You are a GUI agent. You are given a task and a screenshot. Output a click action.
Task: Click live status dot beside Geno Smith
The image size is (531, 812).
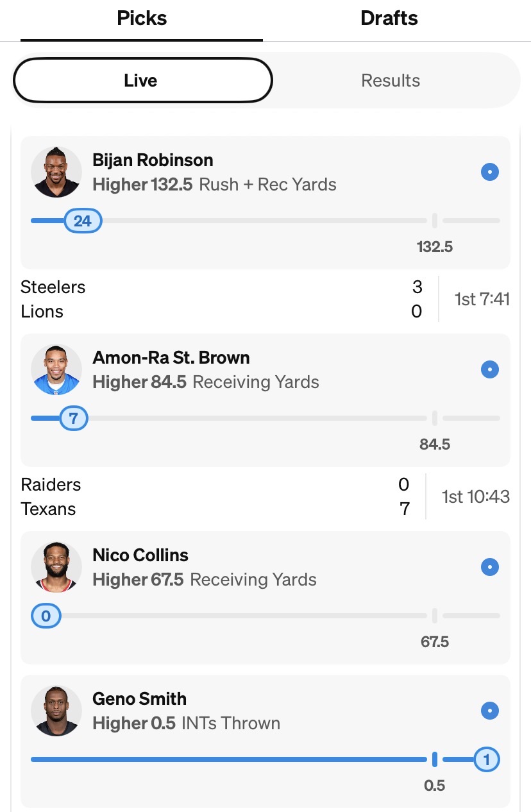coord(490,711)
